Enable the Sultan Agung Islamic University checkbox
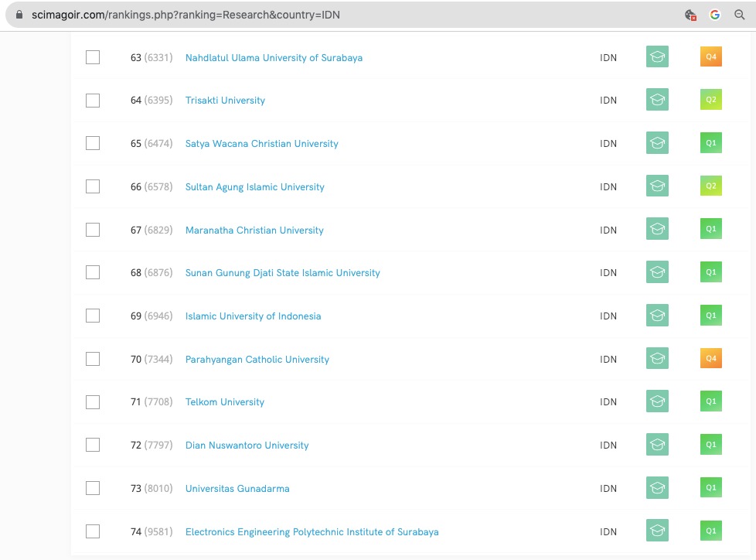Screen dimensions: 756x560 [x=93, y=186]
